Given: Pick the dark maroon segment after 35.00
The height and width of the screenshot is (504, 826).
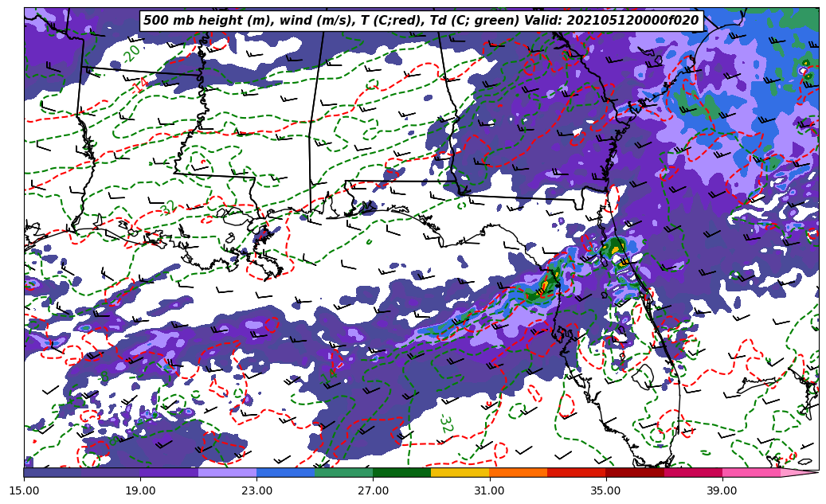Looking at the screenshot, I should (x=635, y=472).
